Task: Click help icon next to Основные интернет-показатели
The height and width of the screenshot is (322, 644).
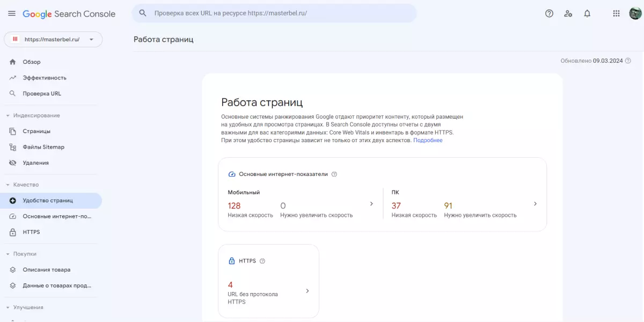Action: tap(334, 174)
